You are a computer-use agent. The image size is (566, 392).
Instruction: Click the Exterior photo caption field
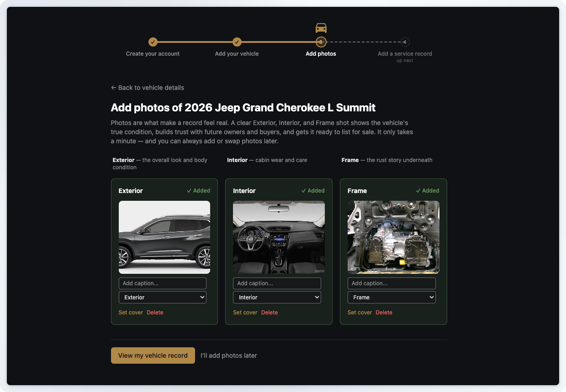click(x=163, y=283)
